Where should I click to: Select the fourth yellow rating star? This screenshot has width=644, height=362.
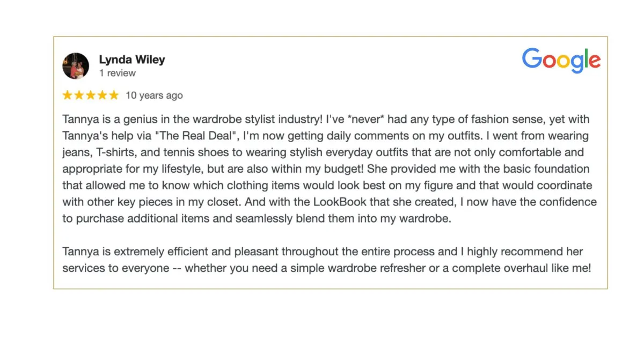tap(102, 95)
